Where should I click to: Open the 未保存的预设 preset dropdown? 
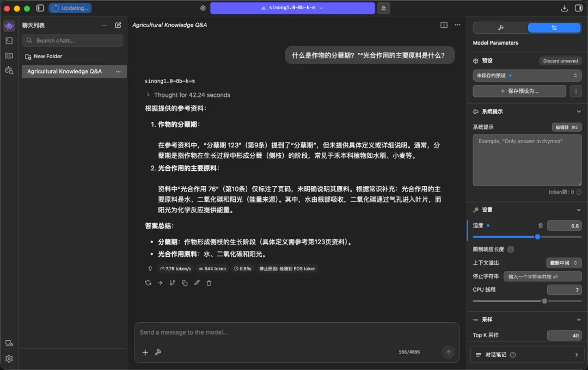[x=527, y=75]
